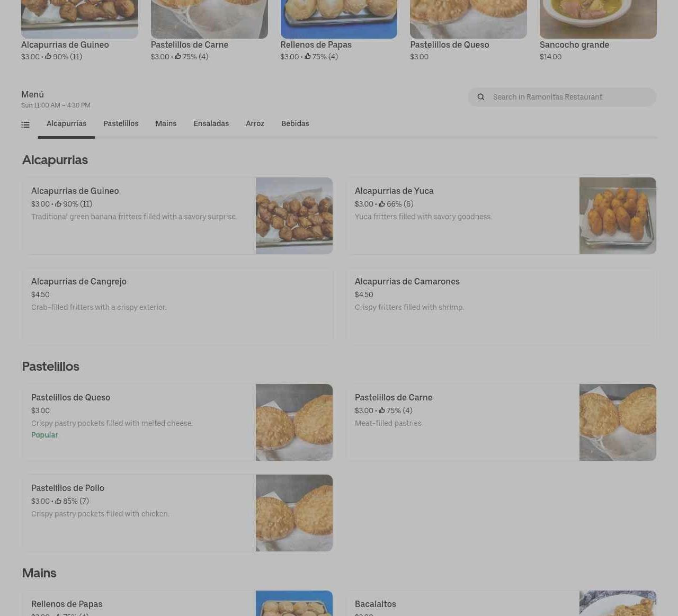678x616 pixels.
Task: Click carousel title Rellenos de Papas
Action: point(316,45)
